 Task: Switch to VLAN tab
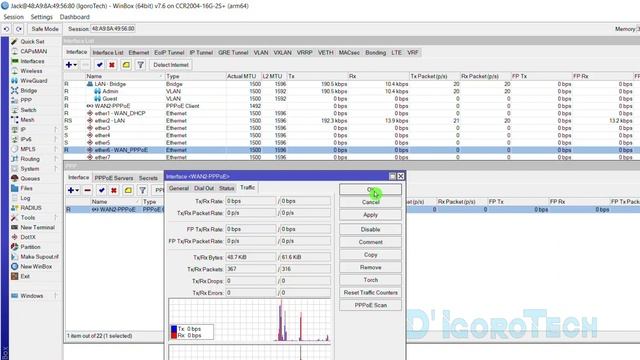click(x=261, y=53)
